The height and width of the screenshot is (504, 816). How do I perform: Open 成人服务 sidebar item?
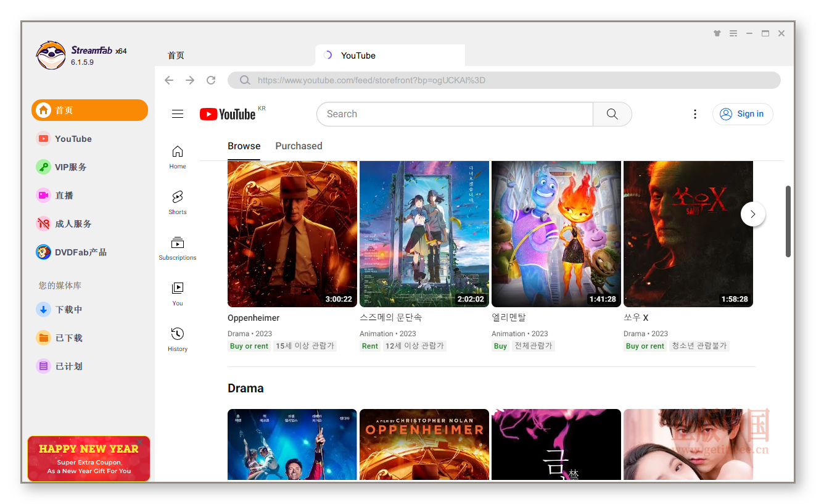(x=64, y=224)
